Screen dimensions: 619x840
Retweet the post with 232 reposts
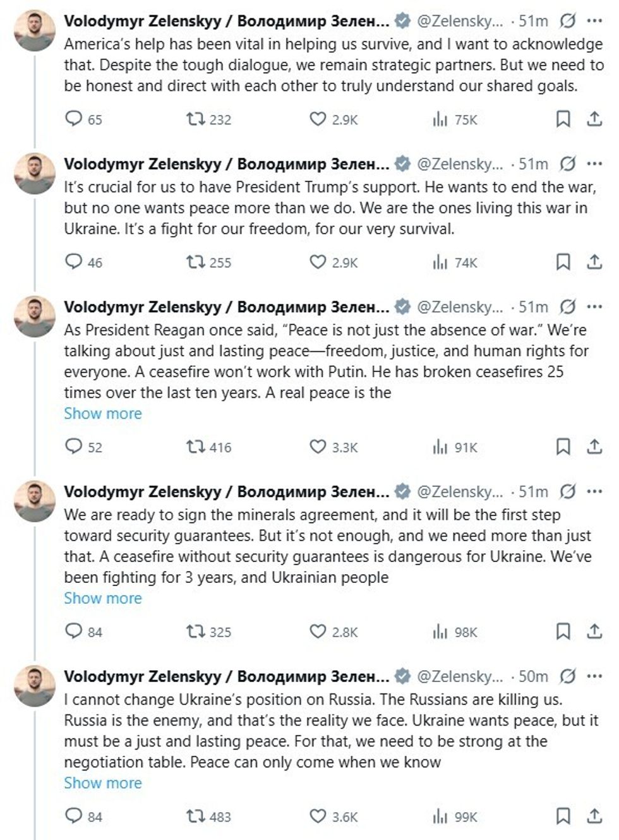[x=195, y=119]
